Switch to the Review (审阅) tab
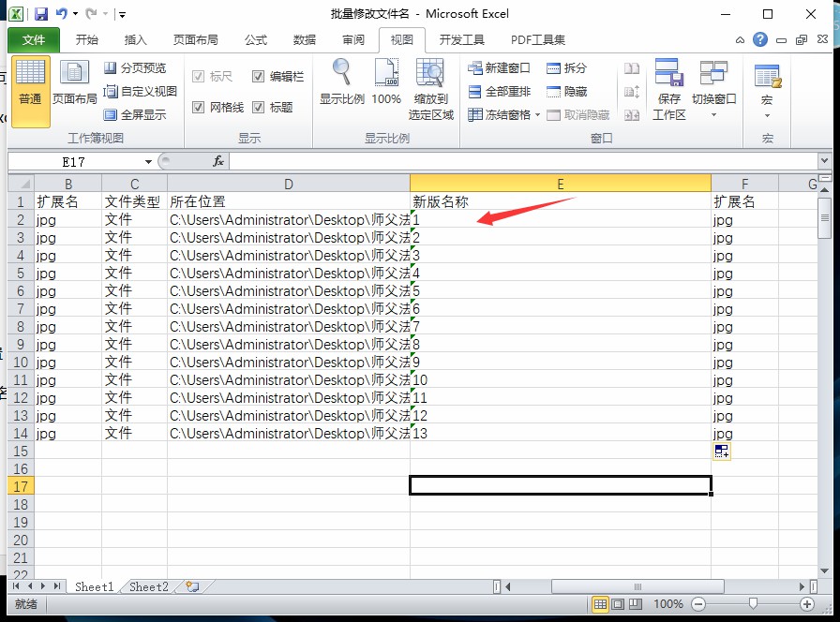Image resolution: width=840 pixels, height=622 pixels. [x=353, y=40]
